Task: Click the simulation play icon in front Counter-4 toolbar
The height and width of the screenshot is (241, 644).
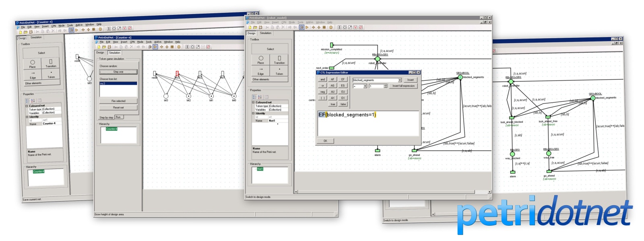Action: click(x=155, y=47)
